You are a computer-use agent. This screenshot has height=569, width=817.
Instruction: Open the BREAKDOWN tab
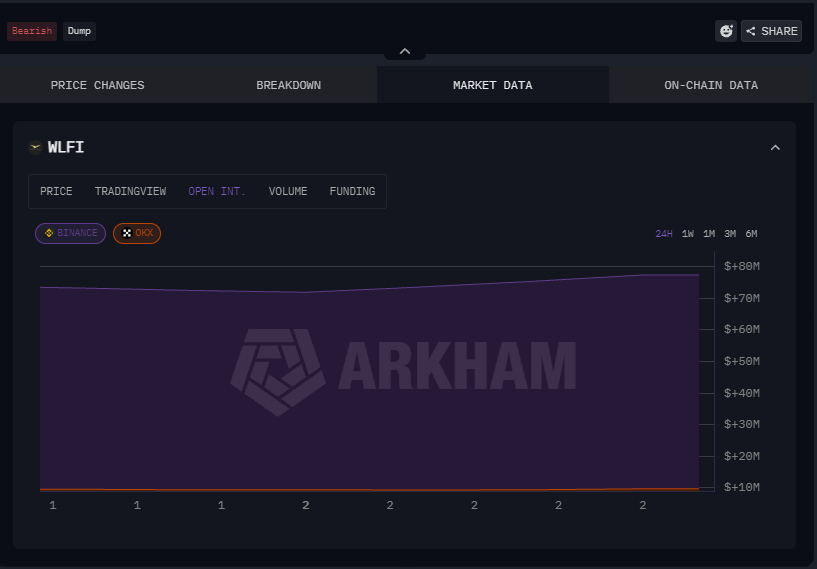(x=288, y=85)
